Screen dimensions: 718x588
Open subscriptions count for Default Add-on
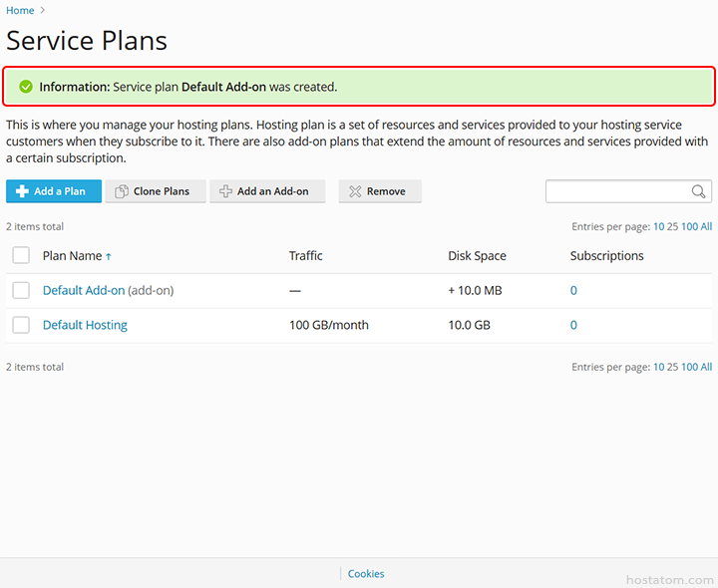573,291
